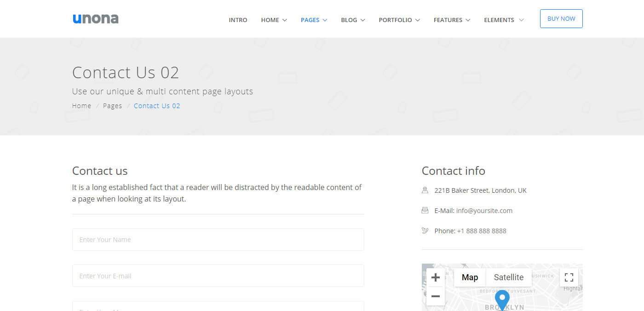Expand the Home dropdown menu
The image size is (644, 311).
pos(274,20)
